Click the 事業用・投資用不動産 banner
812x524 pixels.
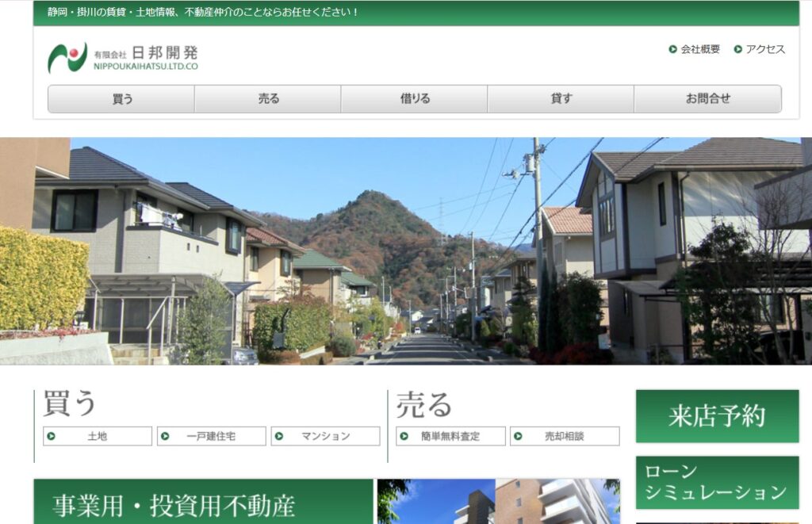click(203, 503)
